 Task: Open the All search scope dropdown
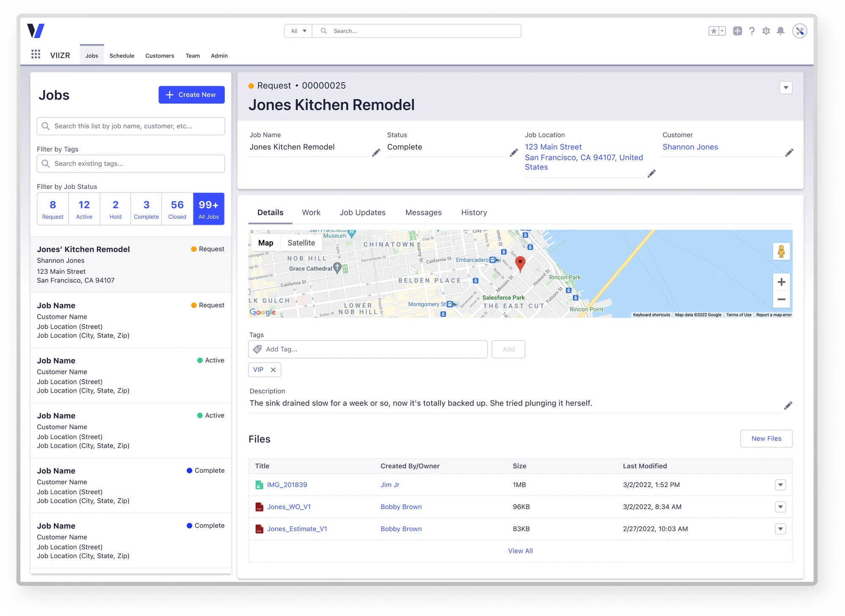click(298, 31)
